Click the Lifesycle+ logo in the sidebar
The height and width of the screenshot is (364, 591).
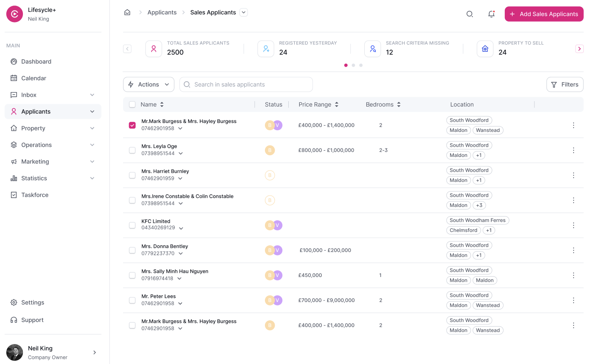[14, 14]
